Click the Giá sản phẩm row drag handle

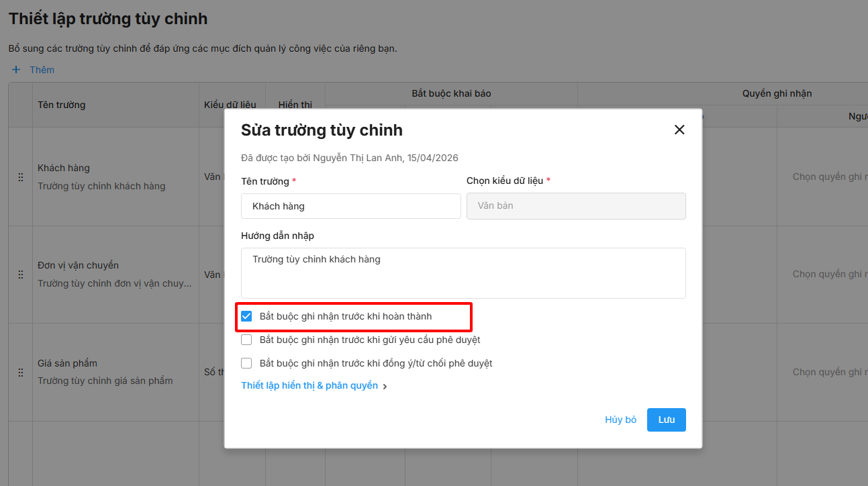(21, 372)
